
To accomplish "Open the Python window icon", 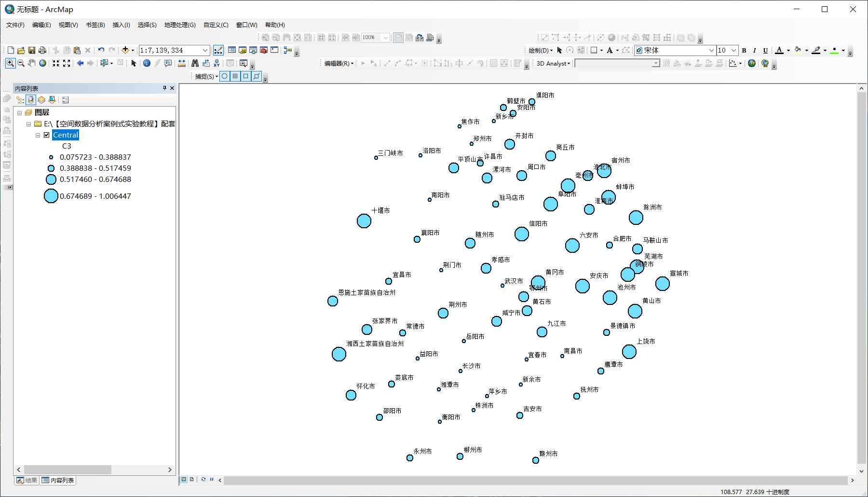I will pos(274,50).
